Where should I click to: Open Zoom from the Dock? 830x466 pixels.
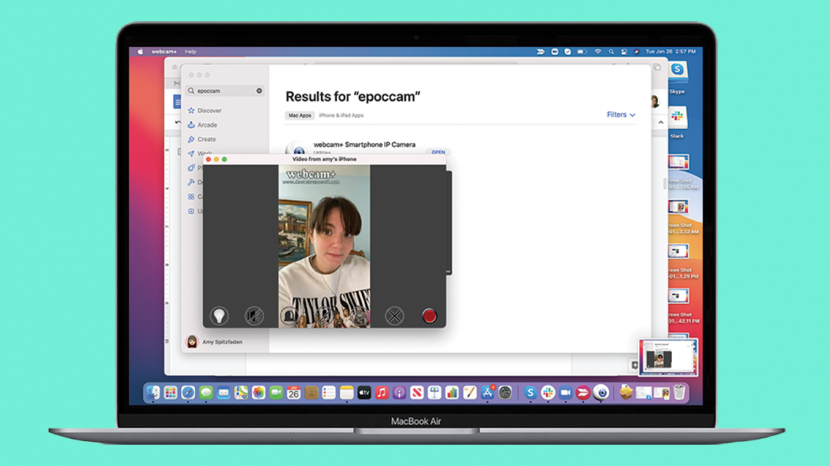tap(565, 392)
